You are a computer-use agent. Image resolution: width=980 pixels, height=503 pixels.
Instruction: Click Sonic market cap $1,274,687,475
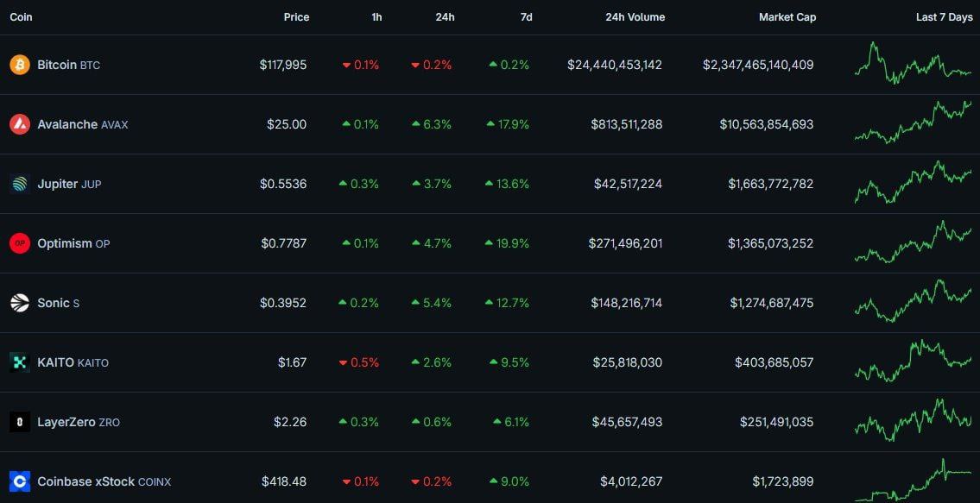(772, 303)
